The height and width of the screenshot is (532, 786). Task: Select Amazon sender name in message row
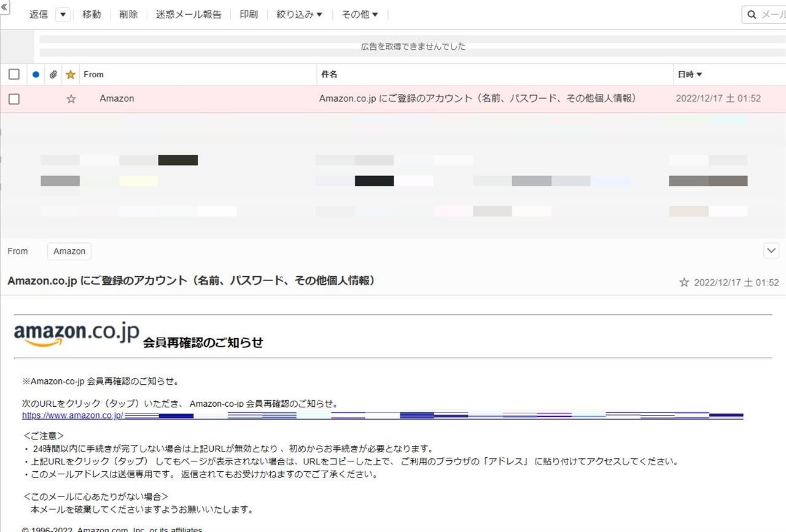coord(117,98)
